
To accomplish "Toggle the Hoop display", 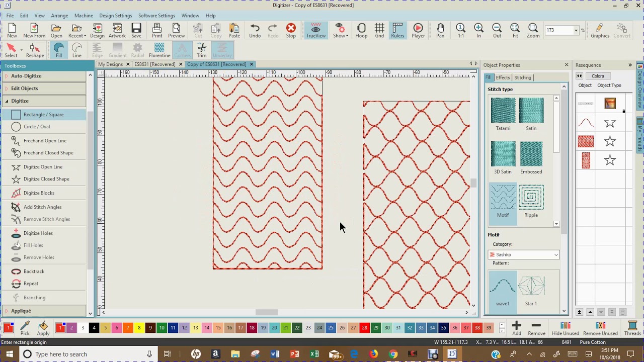I will [x=361, y=31].
